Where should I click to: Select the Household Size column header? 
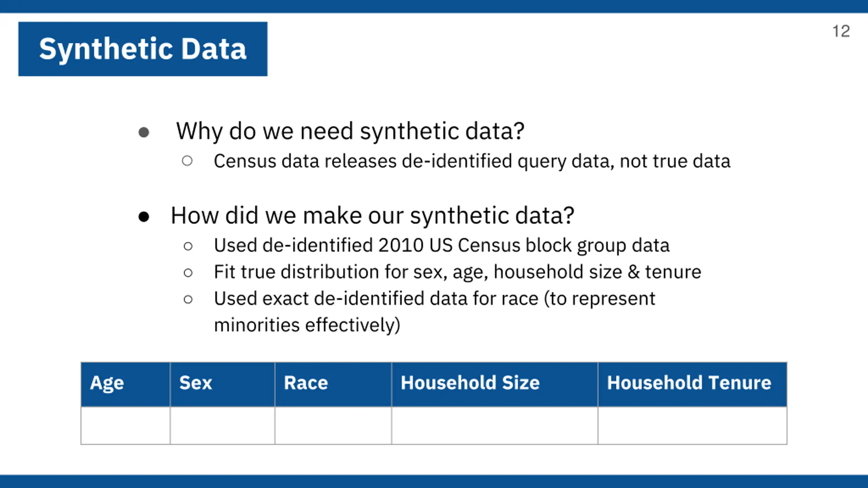pyautogui.click(x=495, y=384)
